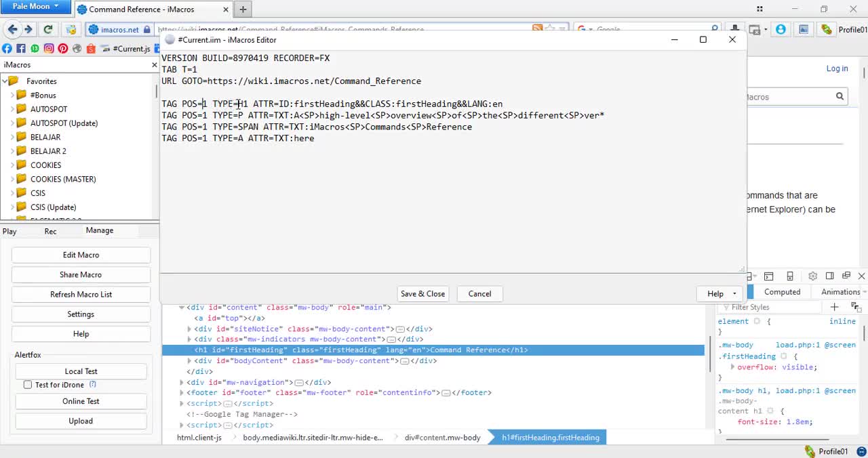Click the Online Test button
Screen dimensions: 868x458
pyautogui.click(x=81, y=401)
